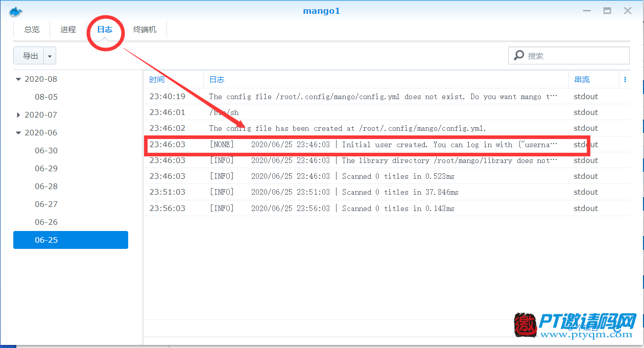Screen dimensions: 644x348
Task: Select the library directory log row
Action: point(387,160)
